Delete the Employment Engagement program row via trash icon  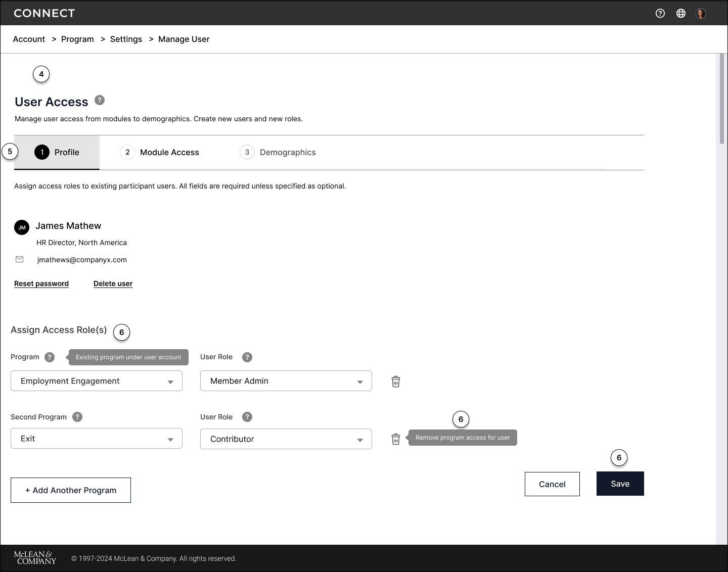click(x=396, y=382)
